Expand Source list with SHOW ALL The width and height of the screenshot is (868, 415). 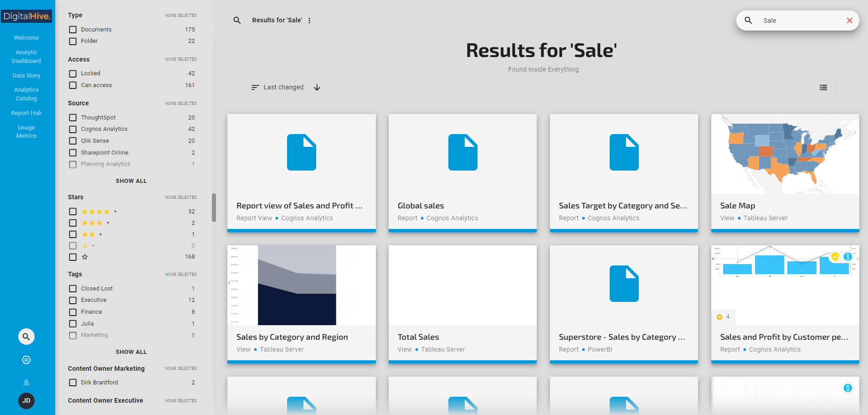pos(131,181)
